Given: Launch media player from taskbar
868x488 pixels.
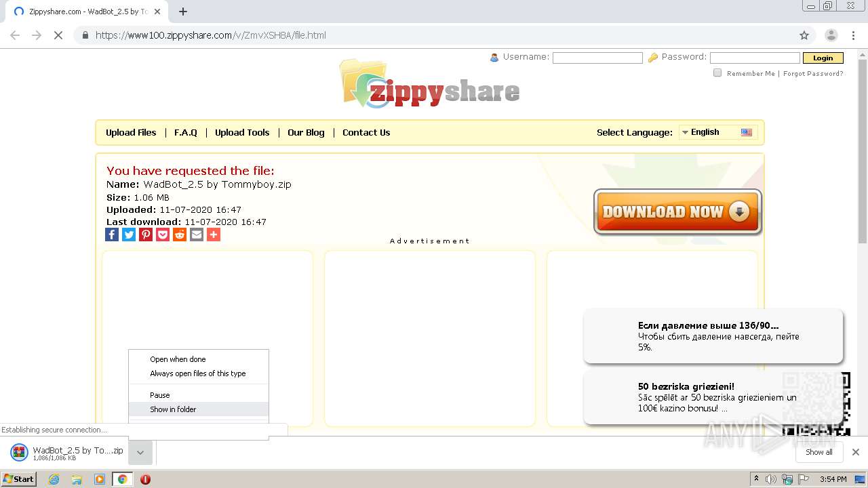Looking at the screenshot, I should click(100, 479).
